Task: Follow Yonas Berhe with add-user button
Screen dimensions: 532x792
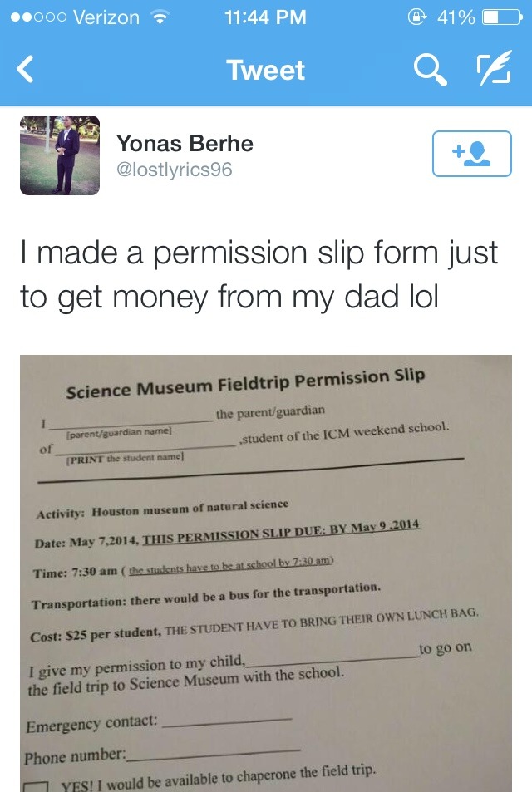Action: pyautogui.click(x=472, y=154)
